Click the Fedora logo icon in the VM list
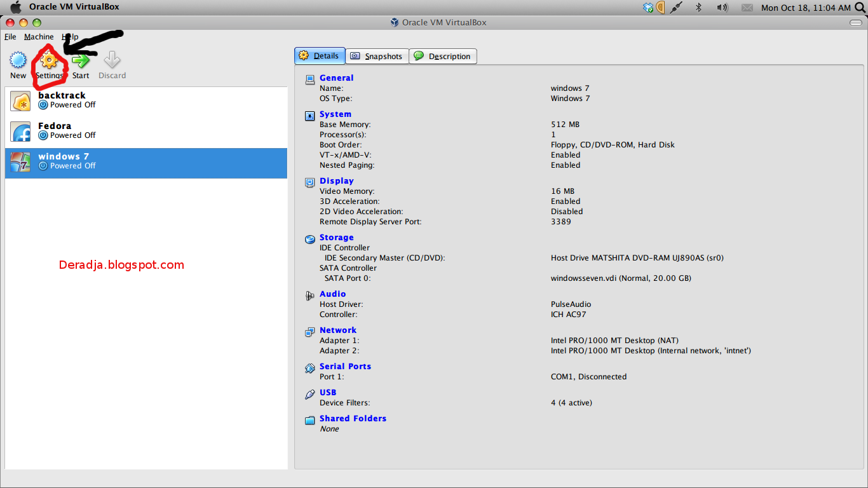The image size is (868, 488). click(x=21, y=132)
